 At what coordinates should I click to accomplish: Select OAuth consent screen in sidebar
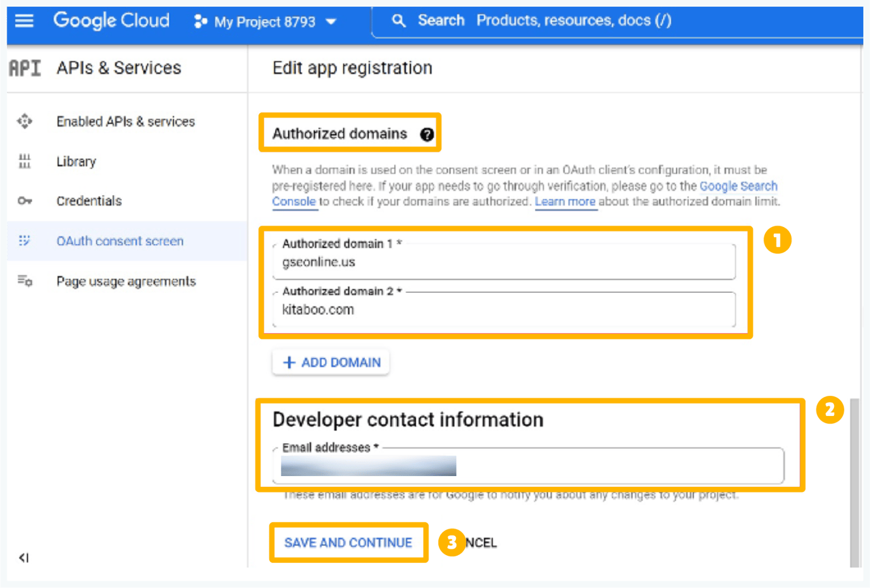(x=120, y=241)
